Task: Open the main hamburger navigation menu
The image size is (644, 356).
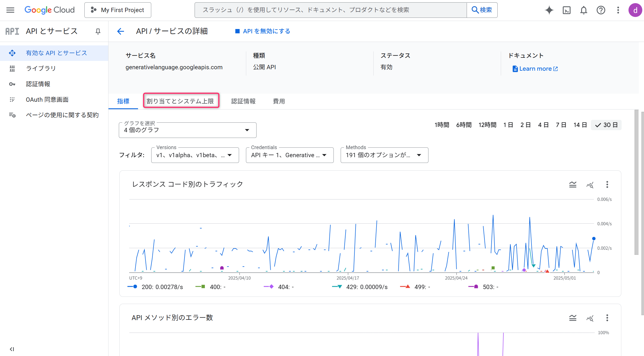Action: (10, 10)
